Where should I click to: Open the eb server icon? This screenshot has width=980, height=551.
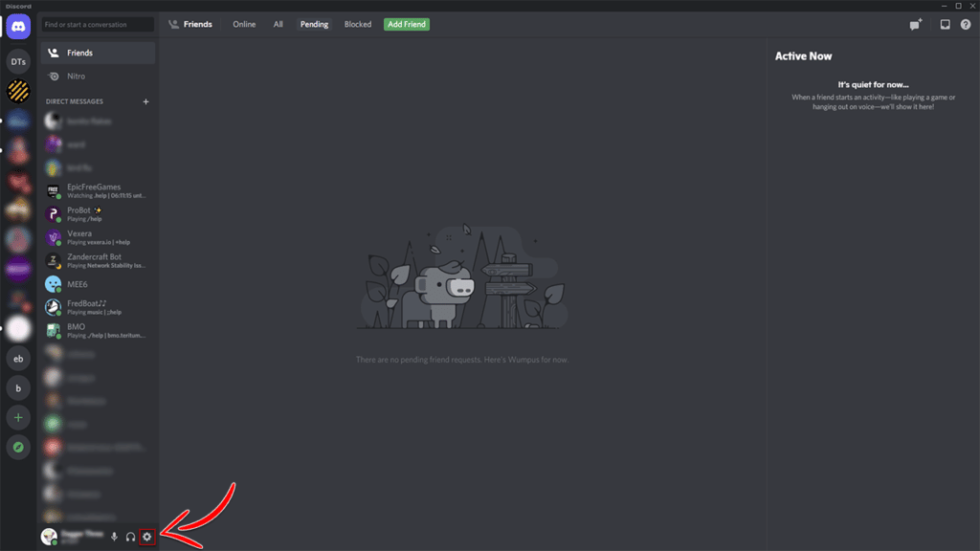coord(18,359)
